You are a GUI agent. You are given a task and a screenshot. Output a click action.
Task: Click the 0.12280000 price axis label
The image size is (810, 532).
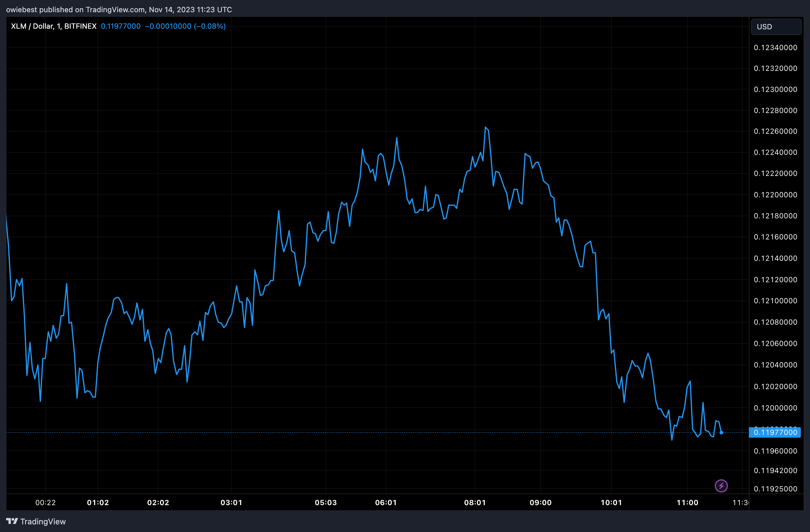[776, 111]
